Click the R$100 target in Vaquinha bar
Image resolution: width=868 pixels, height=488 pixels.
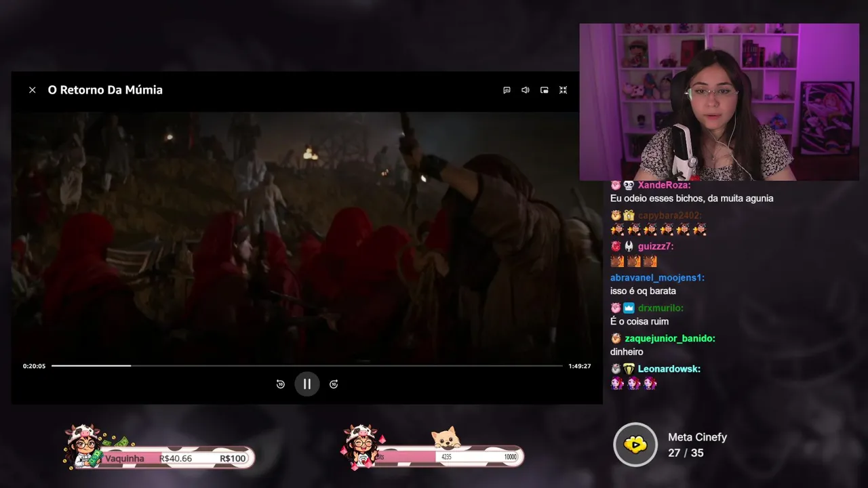(x=233, y=459)
